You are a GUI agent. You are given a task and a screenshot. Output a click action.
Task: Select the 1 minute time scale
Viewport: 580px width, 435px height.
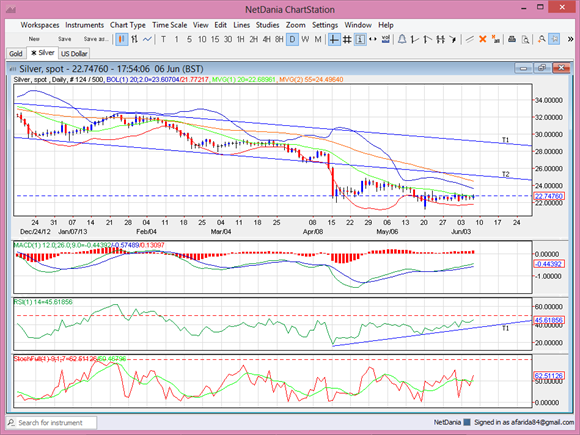pos(176,39)
